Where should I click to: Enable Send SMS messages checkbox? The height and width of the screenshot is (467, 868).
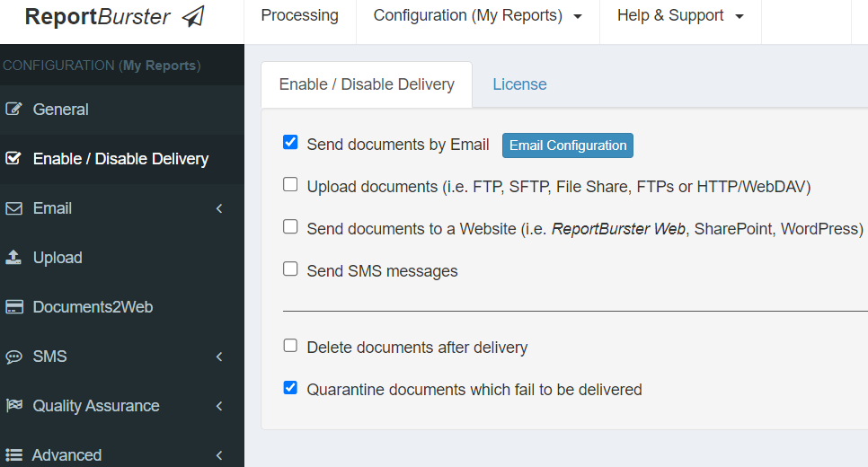[290, 269]
